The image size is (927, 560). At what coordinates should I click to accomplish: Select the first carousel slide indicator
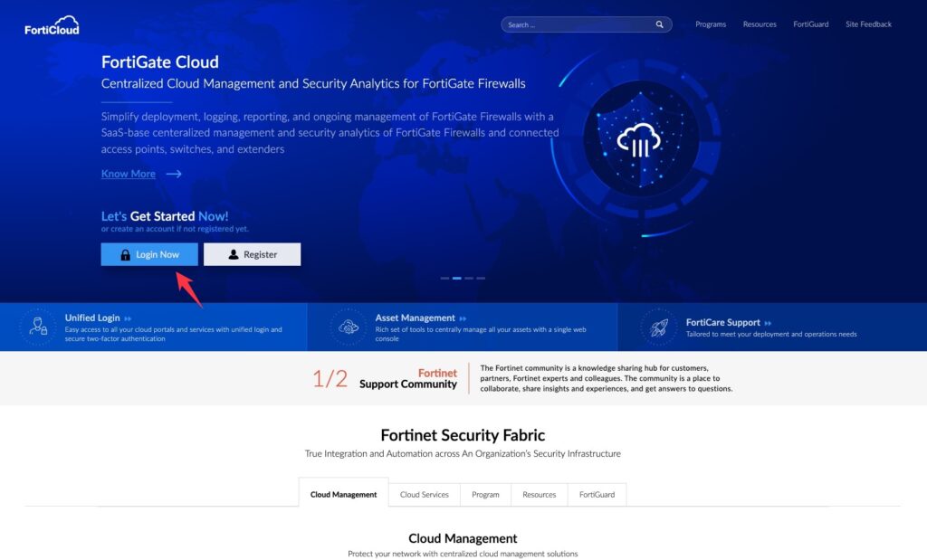coord(444,278)
